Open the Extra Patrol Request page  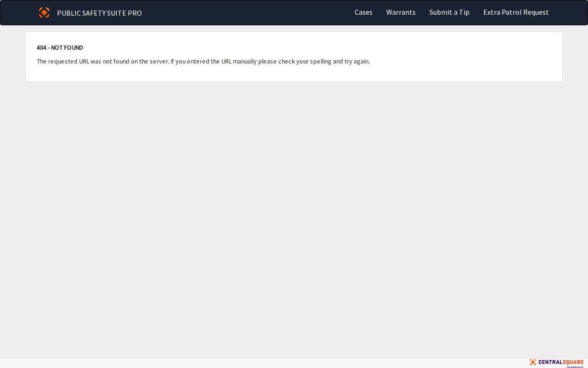tap(516, 12)
